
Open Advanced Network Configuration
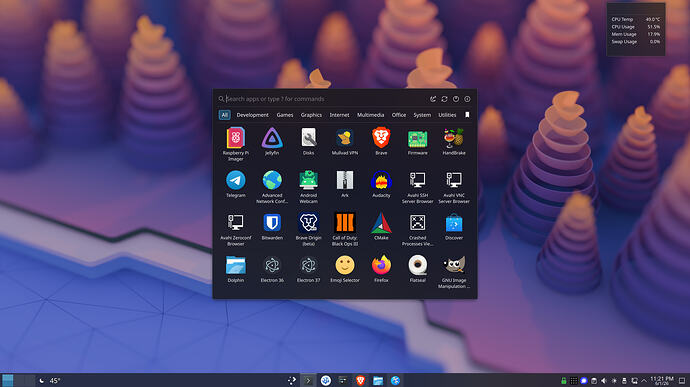[272, 187]
